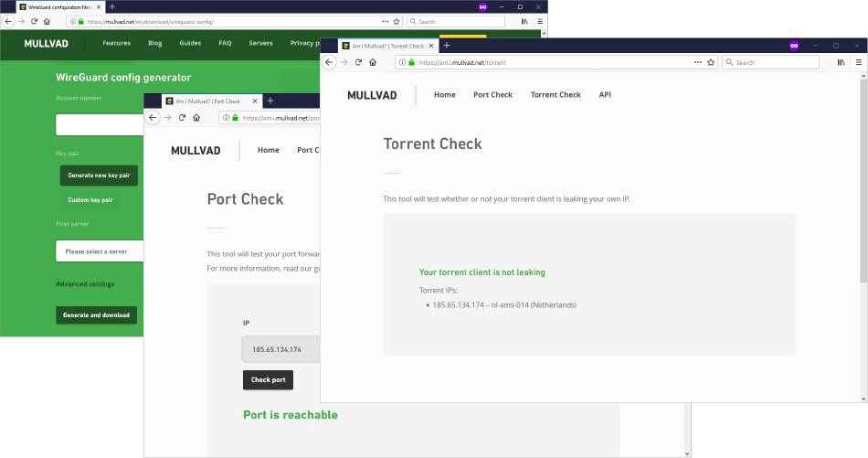
Task: Click Account number input field
Action: pos(100,125)
